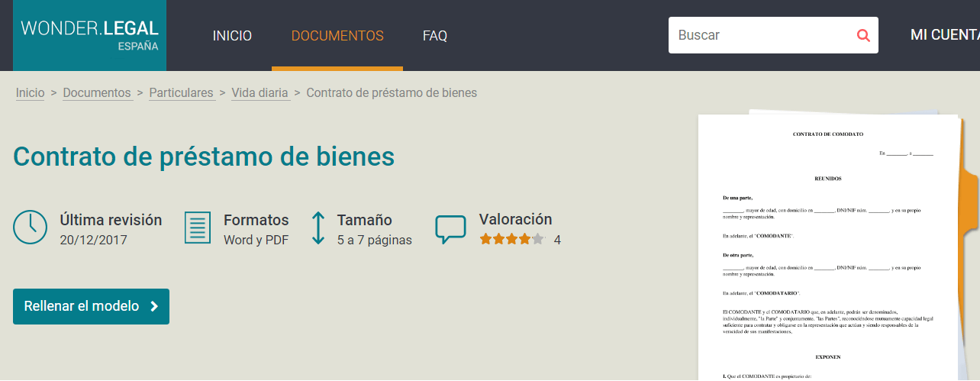This screenshot has height=381, width=980.
Task: Open the INICIO menu item
Action: coord(232,36)
